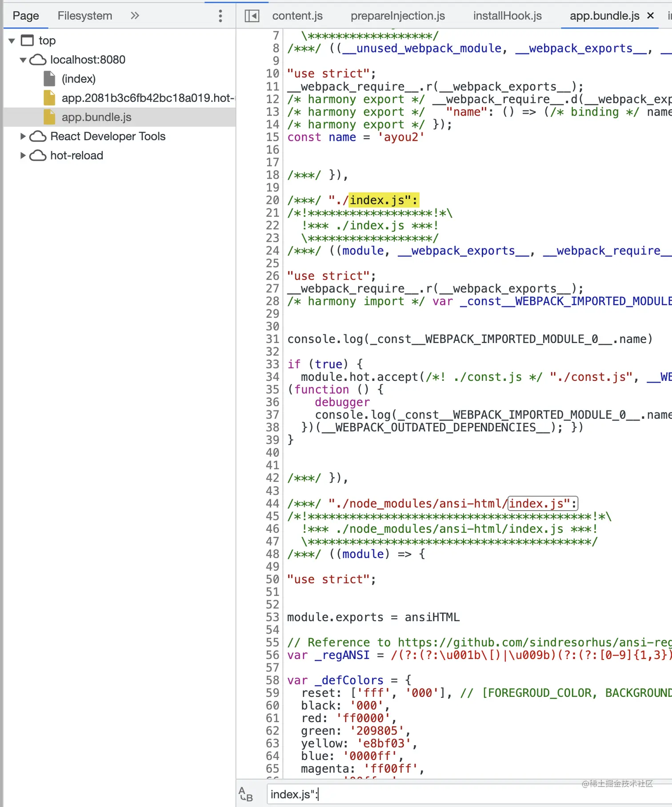Click the '209805' green color value
This screenshot has height=807, width=672.
tap(377, 731)
